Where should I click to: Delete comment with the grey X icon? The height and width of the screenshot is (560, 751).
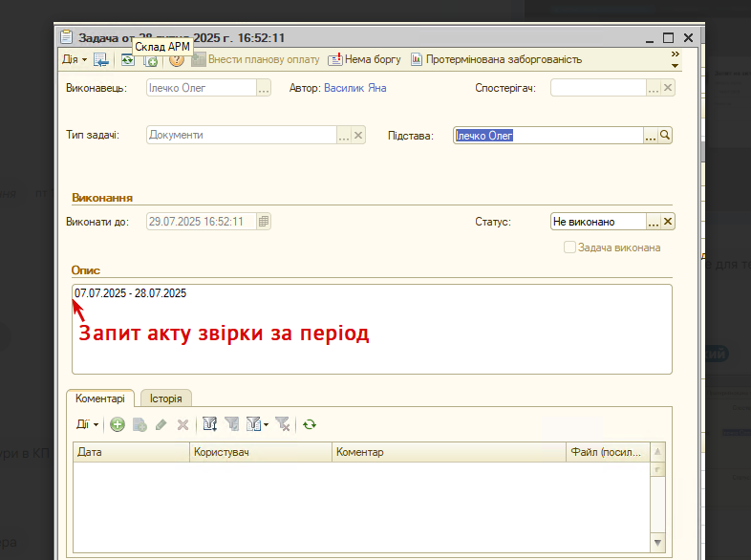[x=182, y=424]
